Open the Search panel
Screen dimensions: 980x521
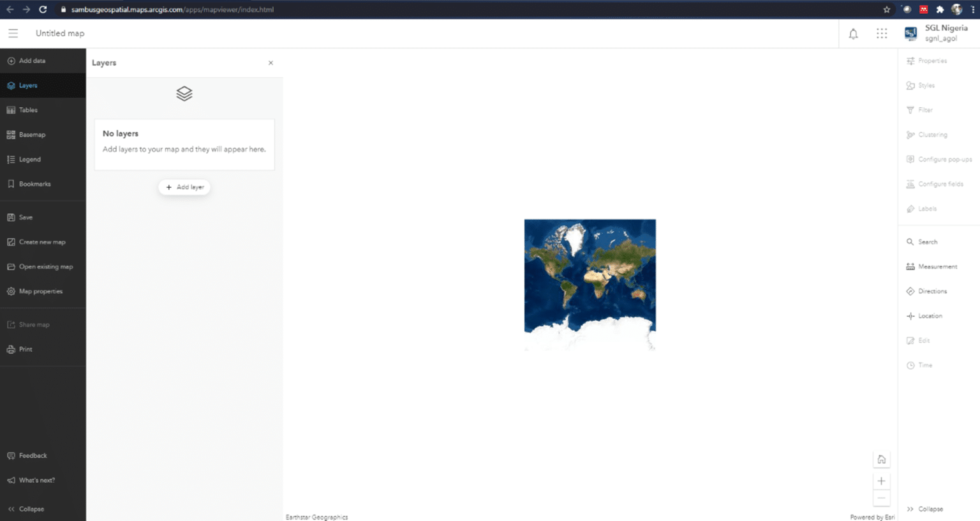coord(926,241)
